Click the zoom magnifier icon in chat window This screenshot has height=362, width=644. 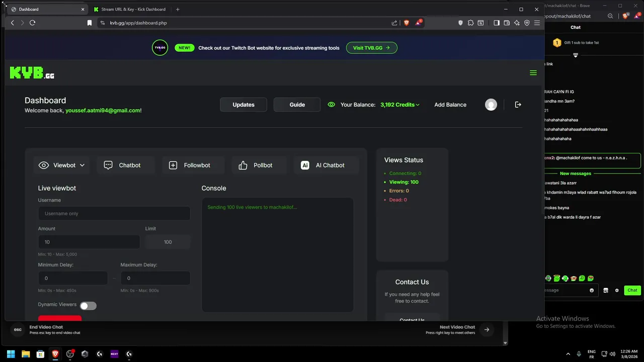(x=610, y=16)
